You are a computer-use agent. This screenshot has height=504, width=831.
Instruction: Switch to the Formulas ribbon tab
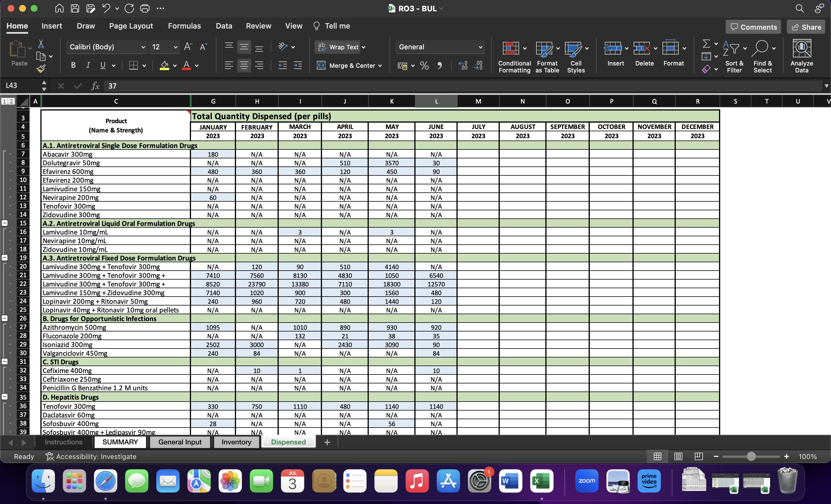[184, 26]
